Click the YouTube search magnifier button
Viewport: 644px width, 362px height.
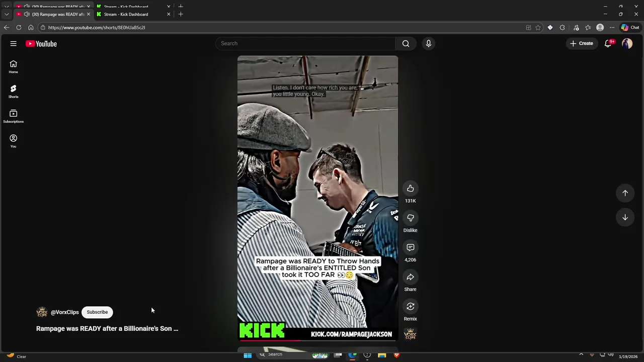coord(406,44)
